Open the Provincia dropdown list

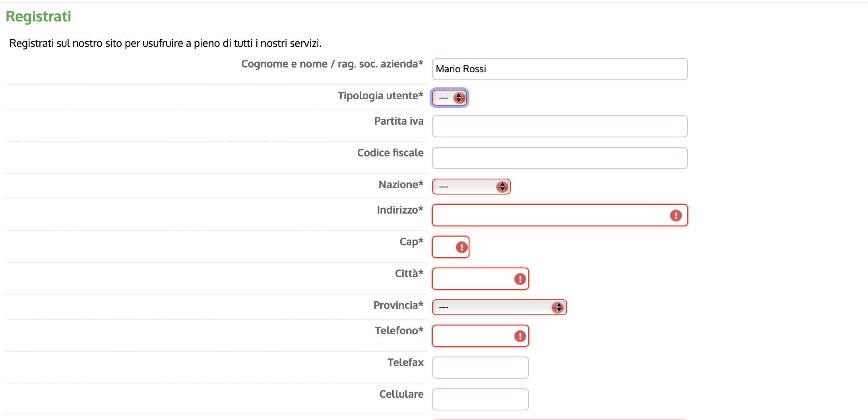[x=499, y=307]
